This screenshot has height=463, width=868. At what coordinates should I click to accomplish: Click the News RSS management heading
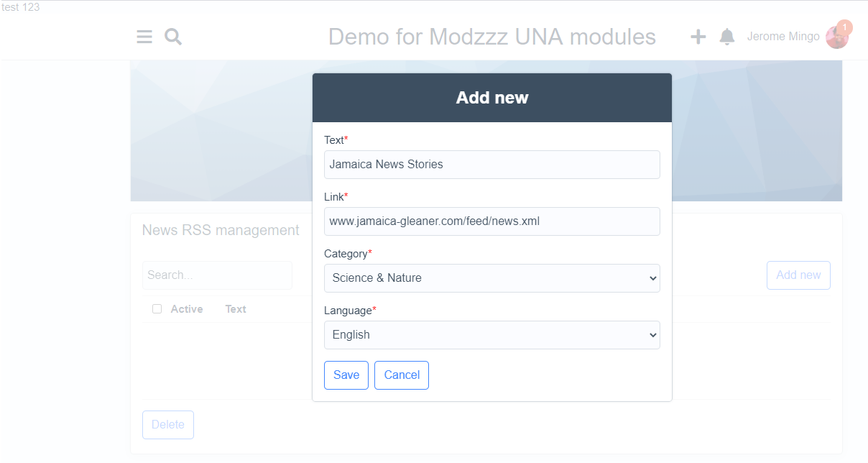pos(221,230)
